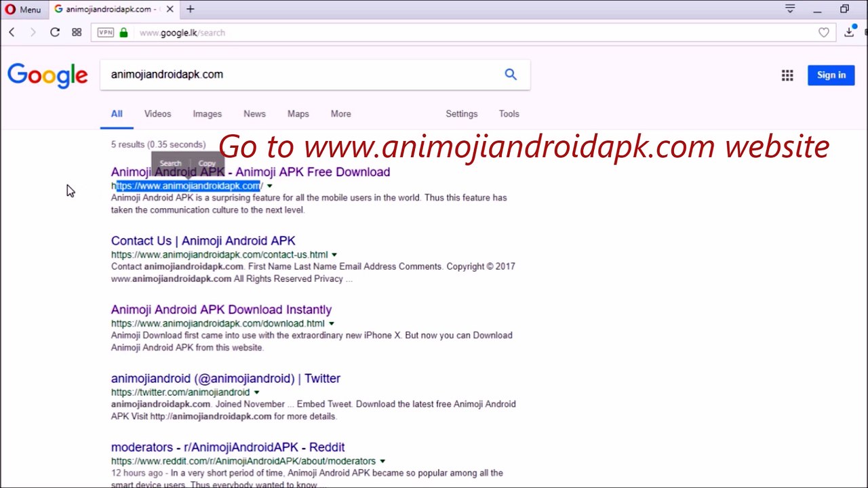Click the contact-us.html green URL text
Screen dimensions: 868x488
(220, 255)
